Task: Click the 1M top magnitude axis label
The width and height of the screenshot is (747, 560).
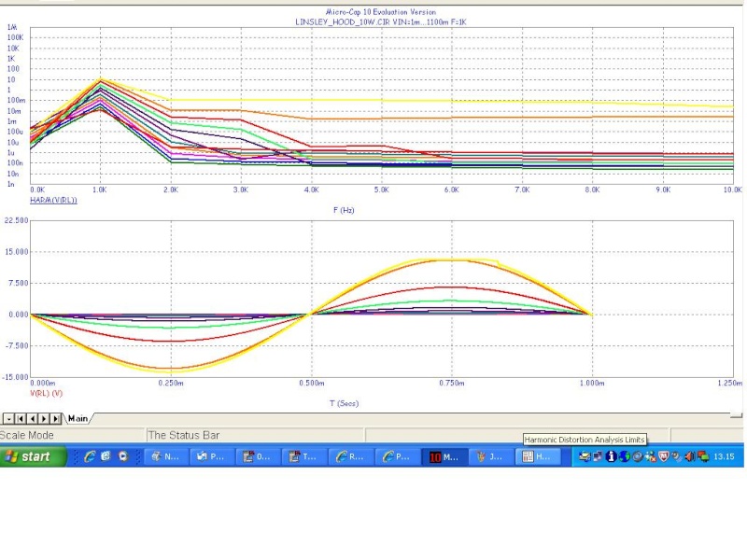Action: tap(12, 27)
